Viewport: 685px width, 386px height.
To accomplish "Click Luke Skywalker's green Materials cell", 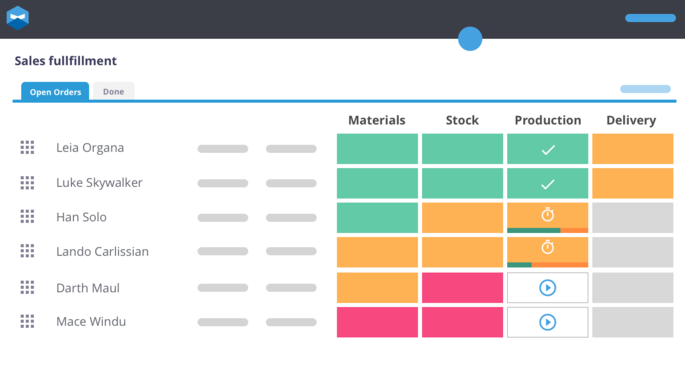I will point(377,183).
